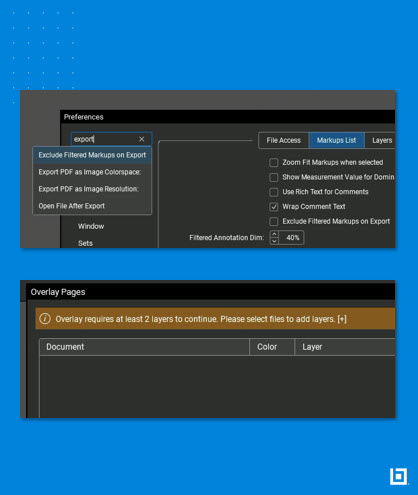Select the Markups List tab
The height and width of the screenshot is (495, 418).
point(336,140)
